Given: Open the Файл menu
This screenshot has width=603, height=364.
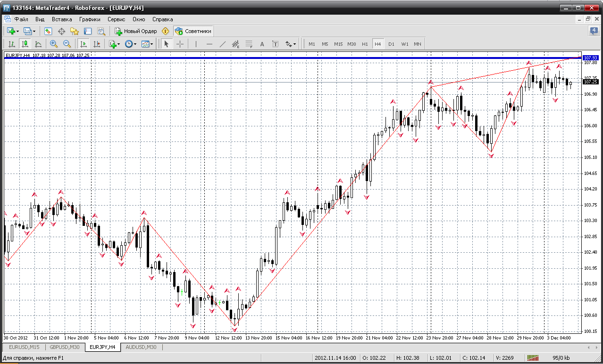Looking at the screenshot, I should 21,19.
